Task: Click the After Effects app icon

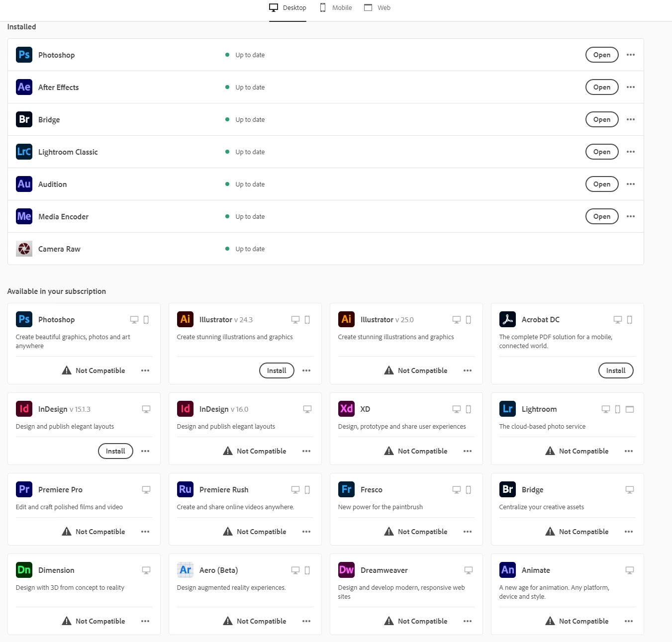Action: click(x=24, y=87)
